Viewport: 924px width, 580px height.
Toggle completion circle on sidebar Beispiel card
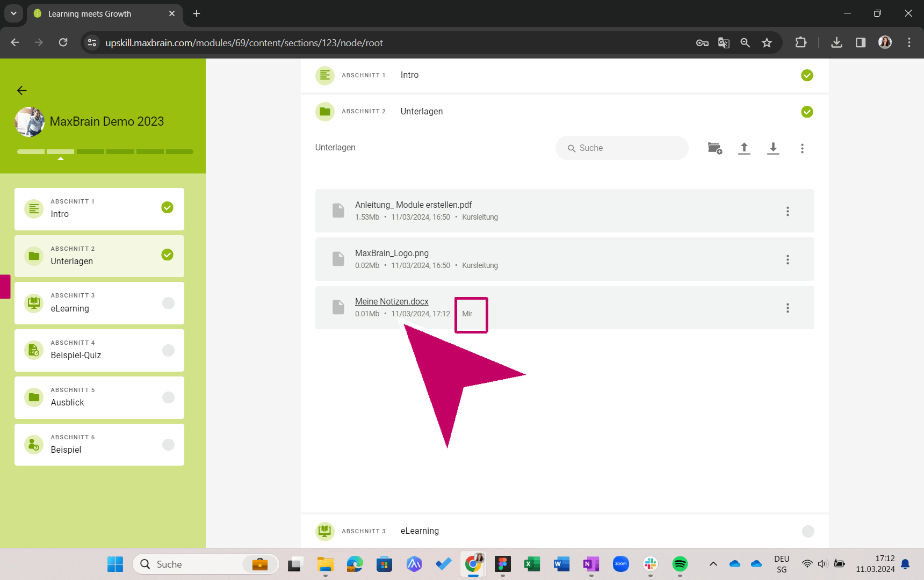[x=168, y=445]
